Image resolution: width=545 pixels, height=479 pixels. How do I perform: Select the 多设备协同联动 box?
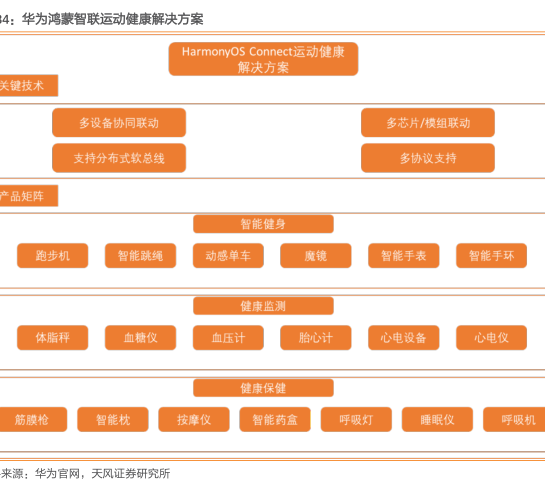click(x=119, y=123)
